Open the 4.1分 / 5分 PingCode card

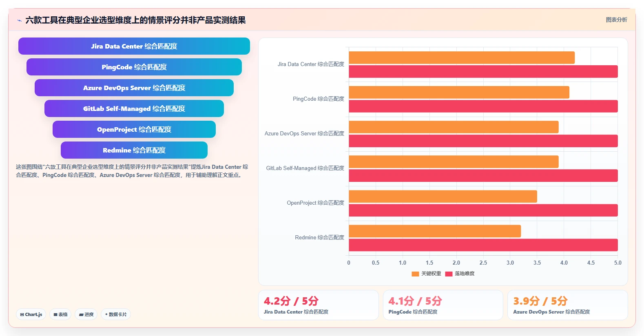coord(443,305)
